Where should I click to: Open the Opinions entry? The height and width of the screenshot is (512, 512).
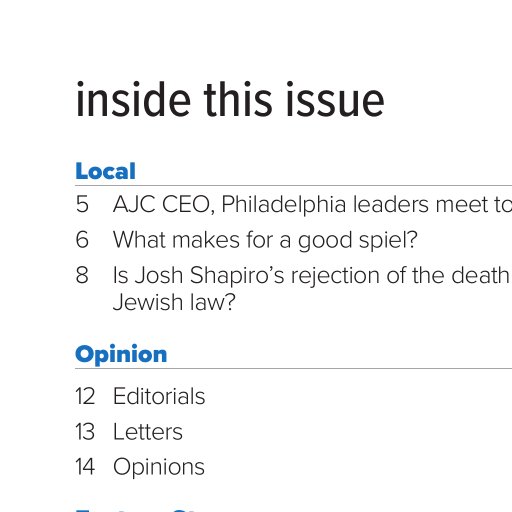(x=159, y=467)
